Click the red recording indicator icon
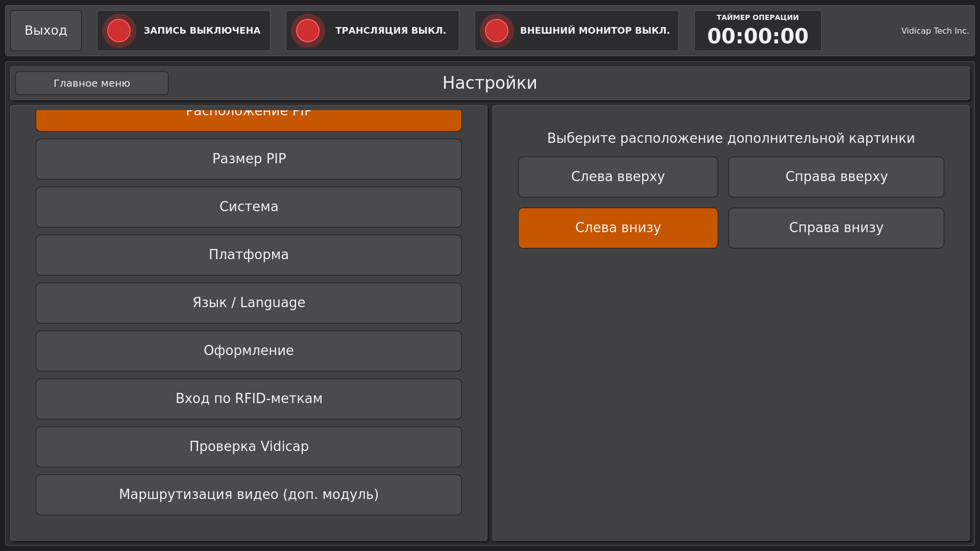Screen dimensions: 980x551 119,31
